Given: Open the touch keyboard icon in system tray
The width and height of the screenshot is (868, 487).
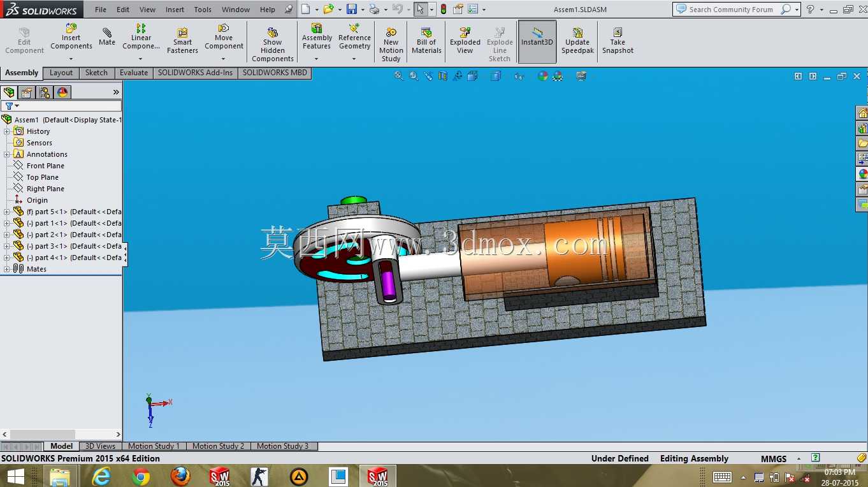Looking at the screenshot, I should (721, 477).
